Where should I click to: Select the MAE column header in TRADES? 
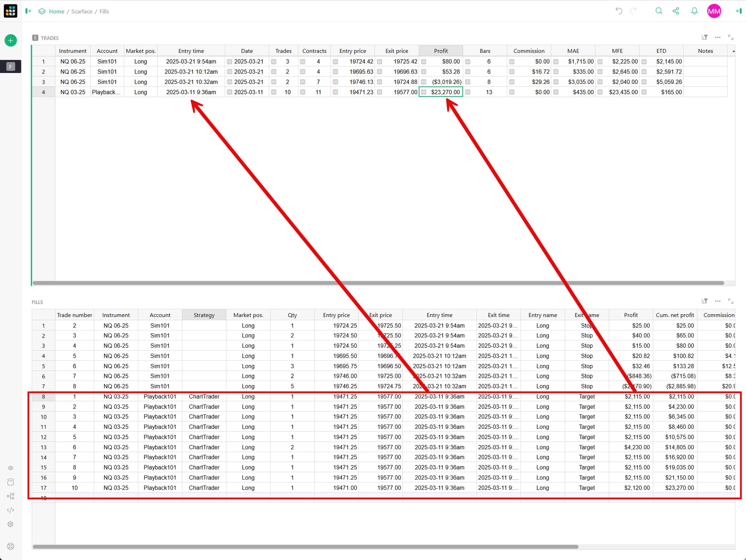coord(573,51)
